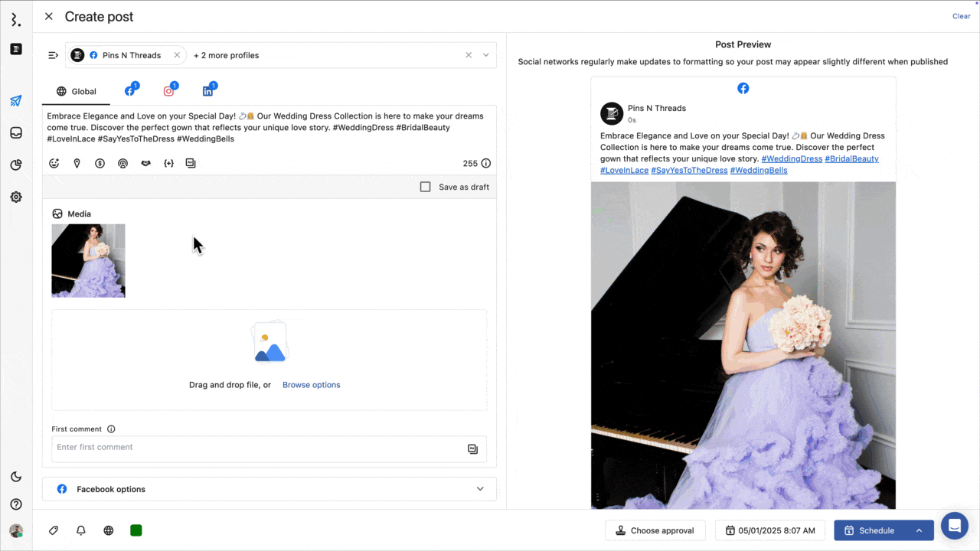Click the Choose approval button
Screen dimensions: 980x551
pos(655,530)
